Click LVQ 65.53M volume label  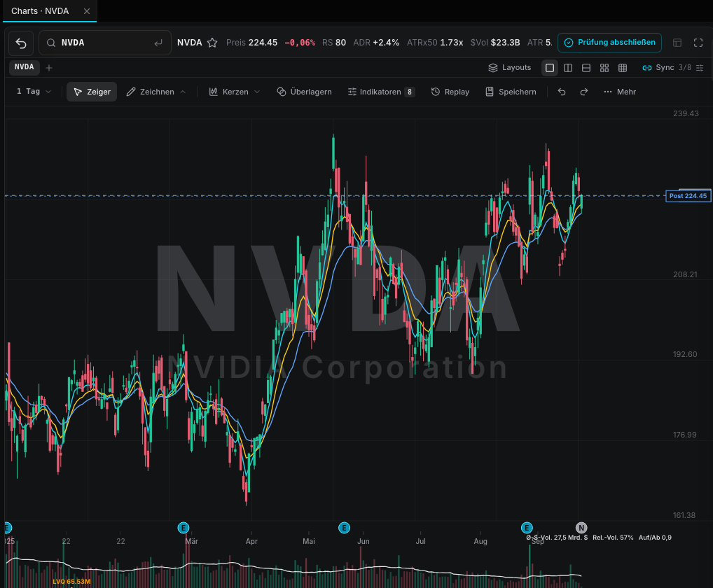pos(71,582)
